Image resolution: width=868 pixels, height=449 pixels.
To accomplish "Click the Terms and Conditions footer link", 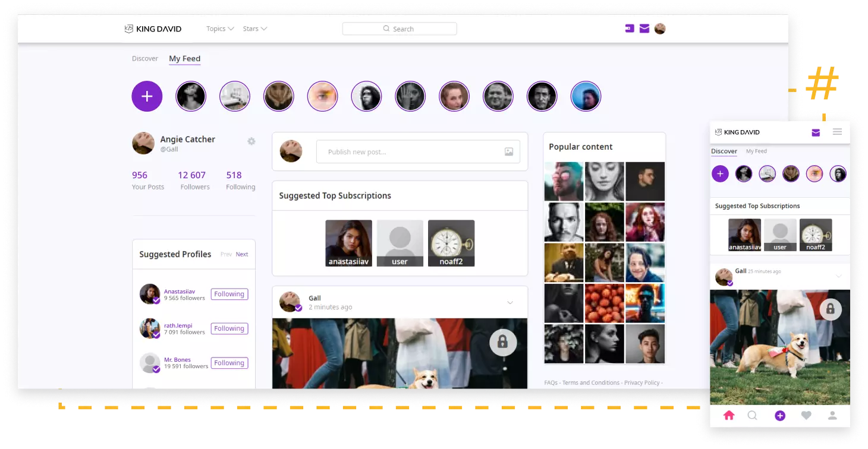I will click(x=590, y=383).
